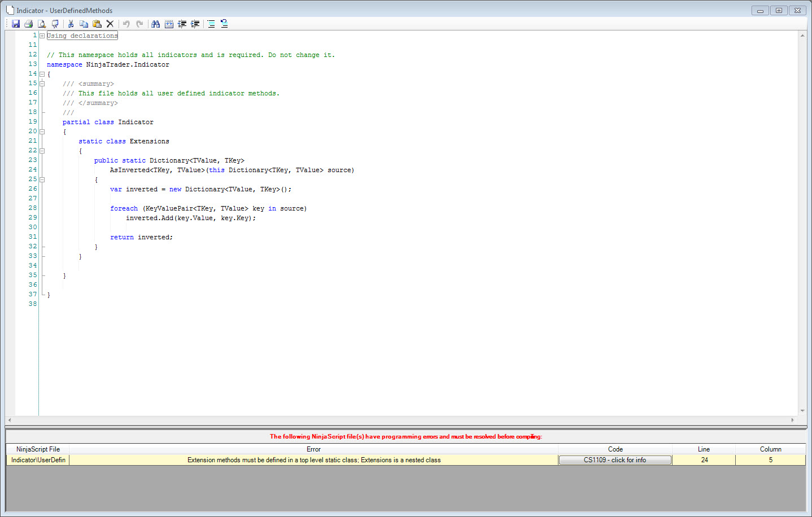This screenshot has width=812, height=517.
Task: Click the cyan lines icon in the toolbar
Action: coord(211,24)
